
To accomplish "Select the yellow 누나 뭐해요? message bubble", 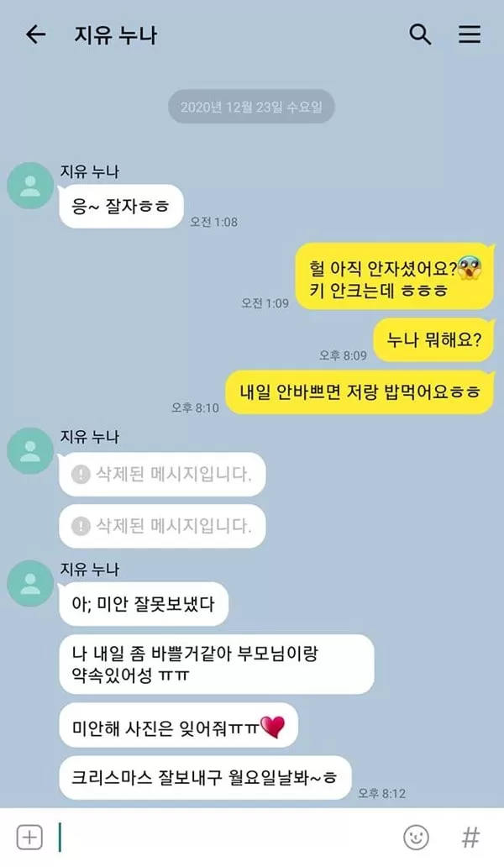I will pyautogui.click(x=433, y=340).
